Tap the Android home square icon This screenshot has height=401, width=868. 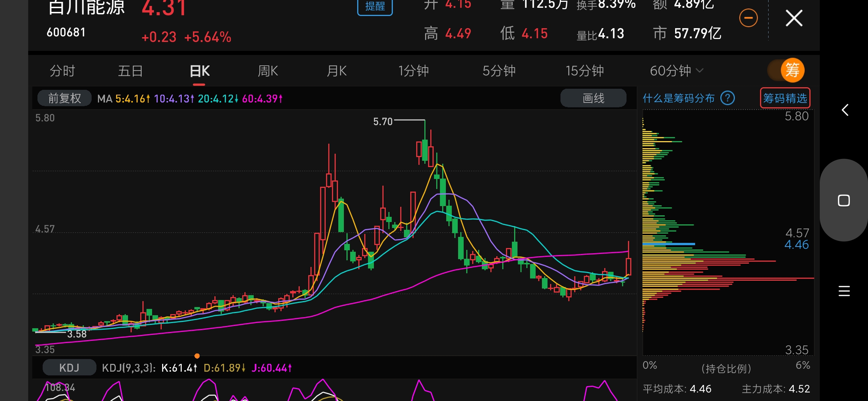click(844, 200)
